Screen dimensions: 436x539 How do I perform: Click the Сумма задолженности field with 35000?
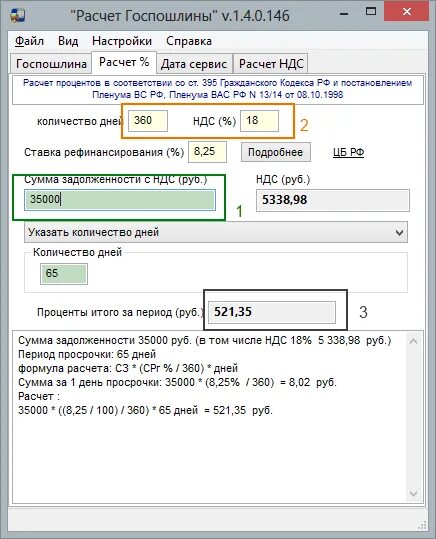tap(120, 199)
